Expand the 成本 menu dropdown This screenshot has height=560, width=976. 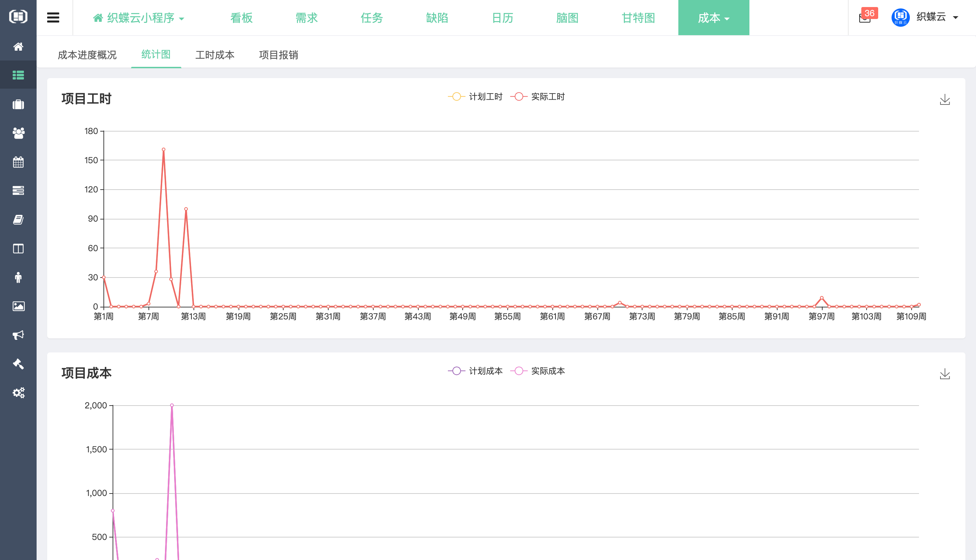click(713, 18)
